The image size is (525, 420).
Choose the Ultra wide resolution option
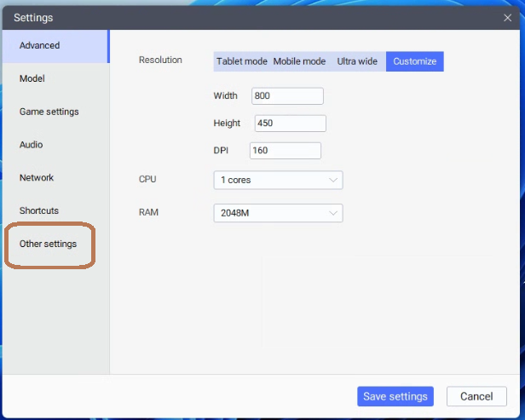coord(357,61)
